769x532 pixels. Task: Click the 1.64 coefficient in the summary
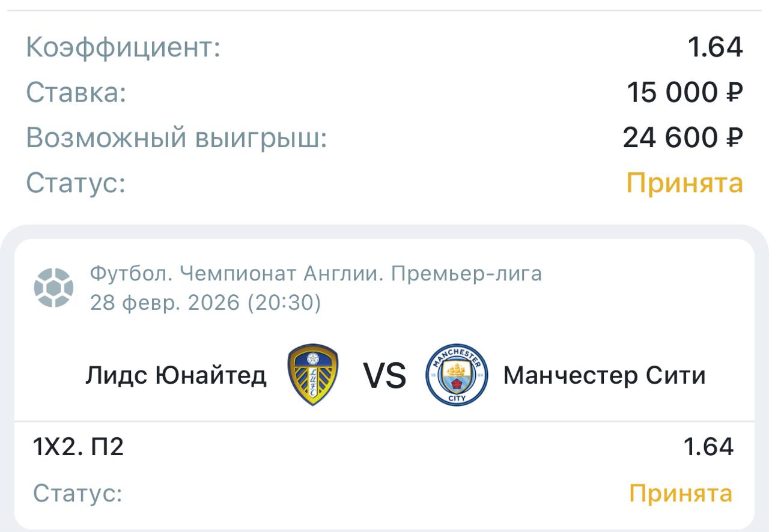point(715,47)
